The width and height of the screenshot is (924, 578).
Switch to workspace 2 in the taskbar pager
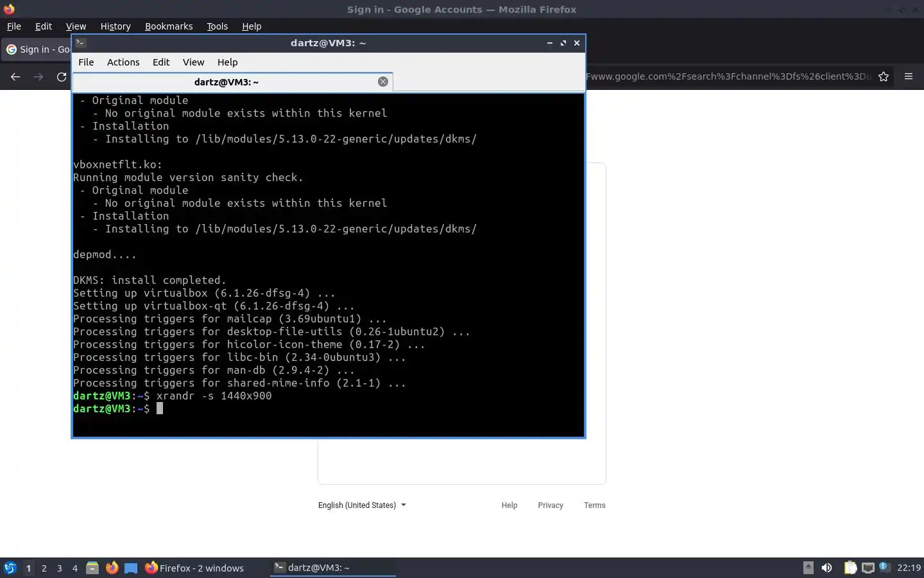[x=44, y=568]
